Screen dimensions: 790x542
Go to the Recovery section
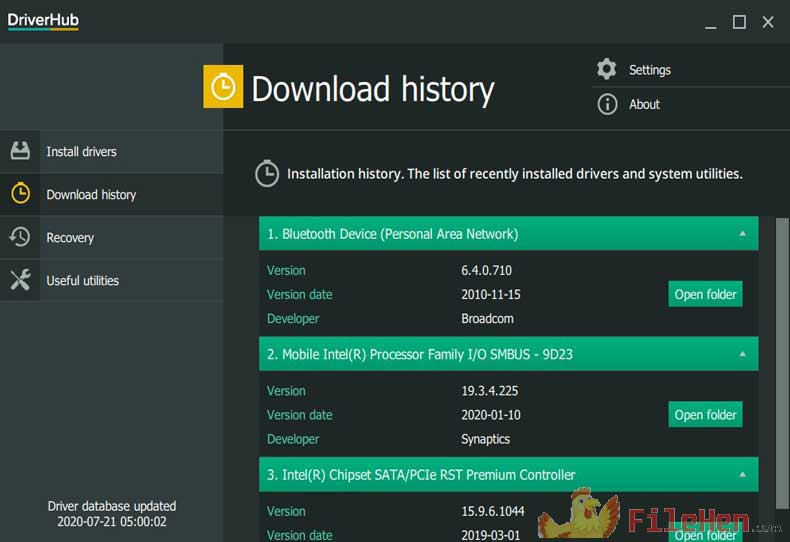click(111, 237)
